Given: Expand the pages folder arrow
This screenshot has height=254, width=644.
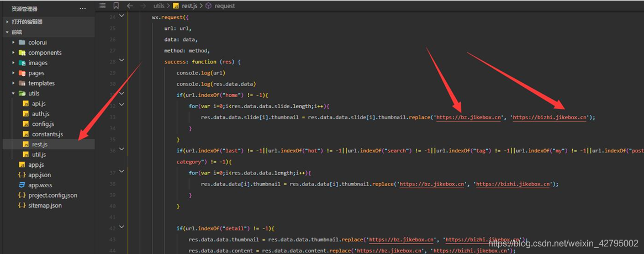Looking at the screenshot, I should pos(14,73).
